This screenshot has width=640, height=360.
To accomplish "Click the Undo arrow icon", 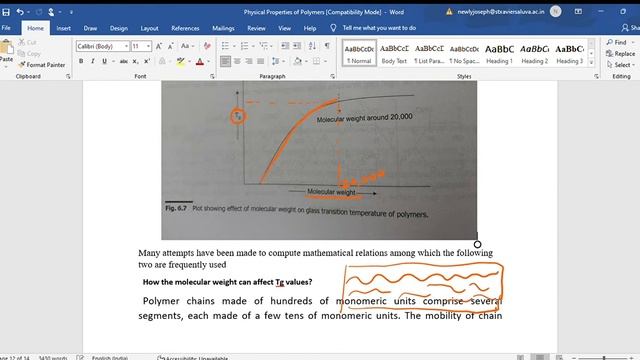I will pos(20,12).
